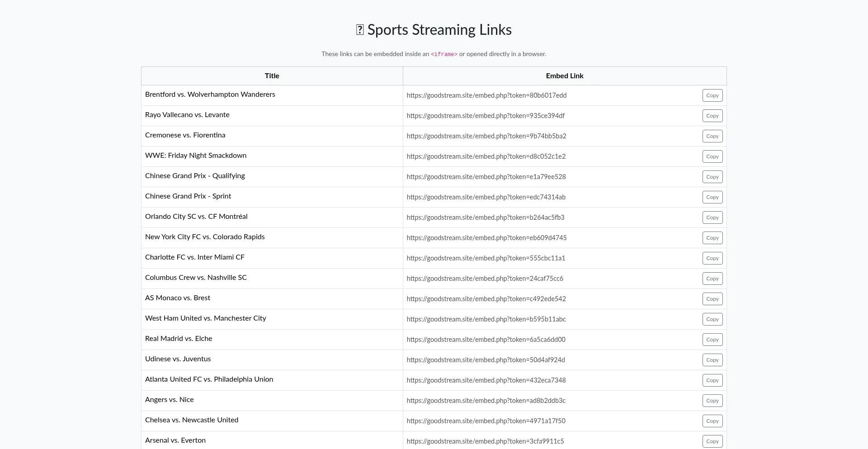868x449 pixels.
Task: Select the Brentford vs. Wolverhampton Wanderers title
Action: [x=210, y=95]
